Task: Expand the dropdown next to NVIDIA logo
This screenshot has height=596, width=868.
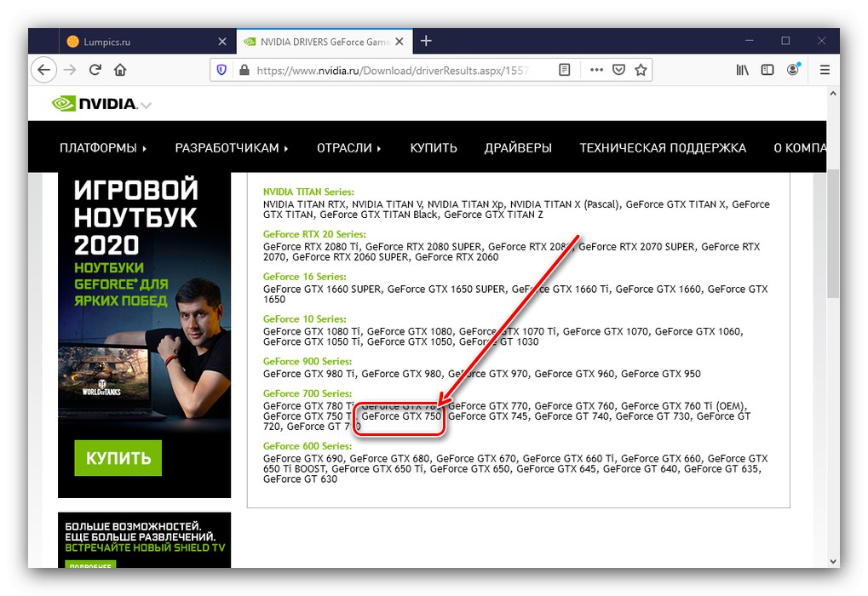Action: point(147,105)
